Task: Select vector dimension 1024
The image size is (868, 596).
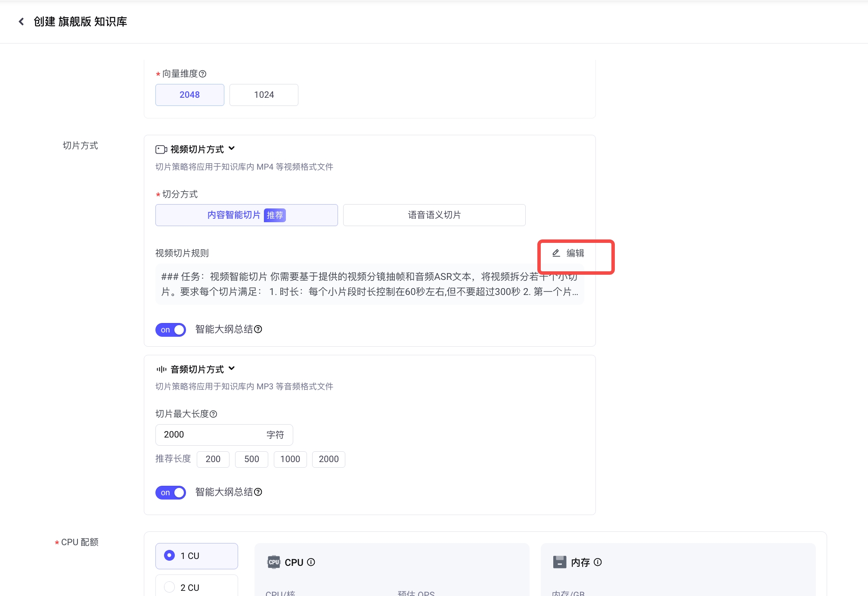Action: pos(264,95)
